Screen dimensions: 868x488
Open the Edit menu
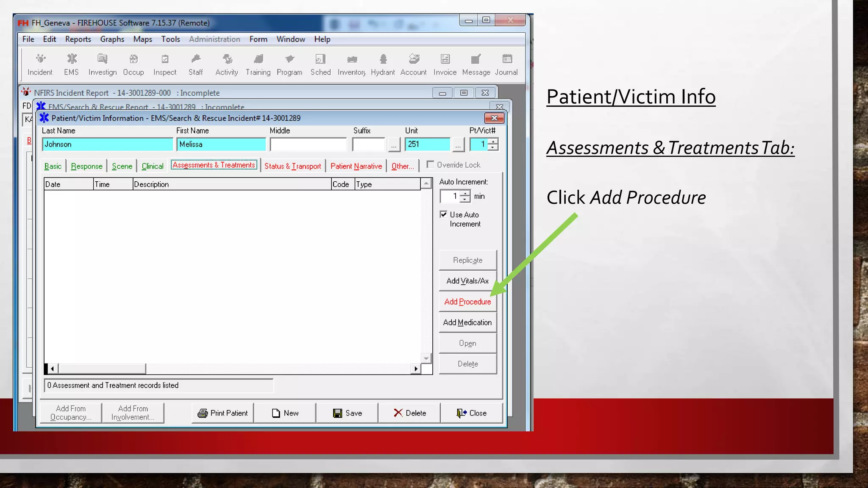click(50, 39)
